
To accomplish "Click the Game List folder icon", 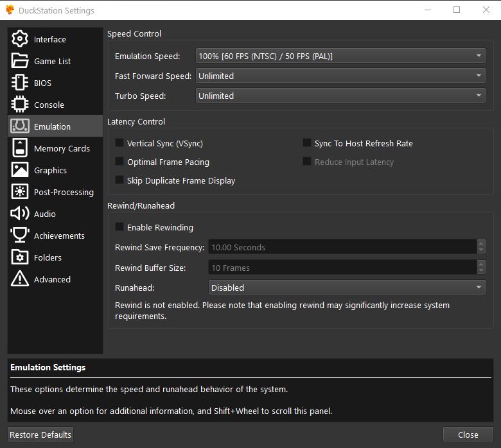I will 20,61.
